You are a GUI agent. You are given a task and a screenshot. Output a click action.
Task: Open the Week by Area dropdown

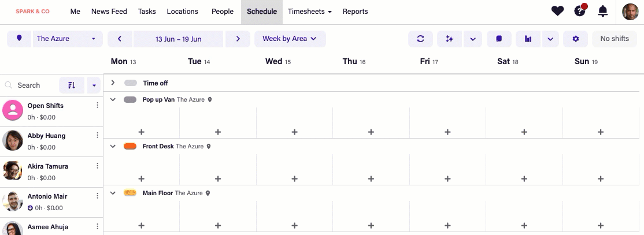click(x=290, y=39)
